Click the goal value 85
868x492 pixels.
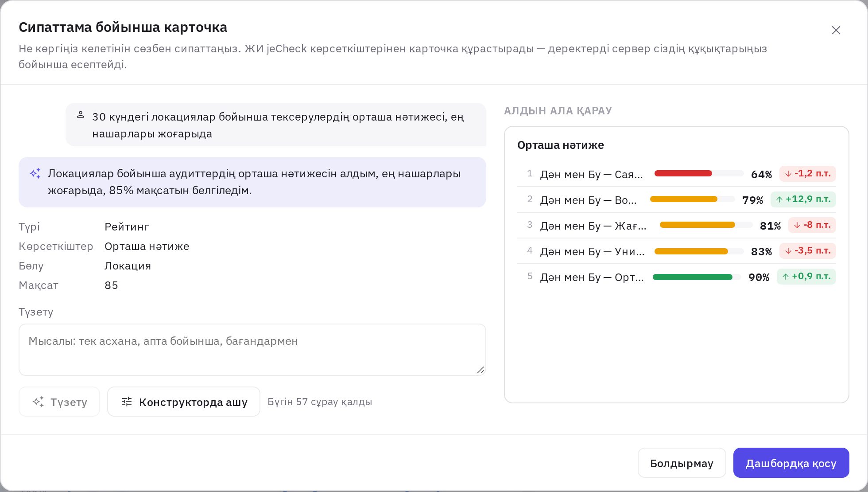[x=111, y=285]
